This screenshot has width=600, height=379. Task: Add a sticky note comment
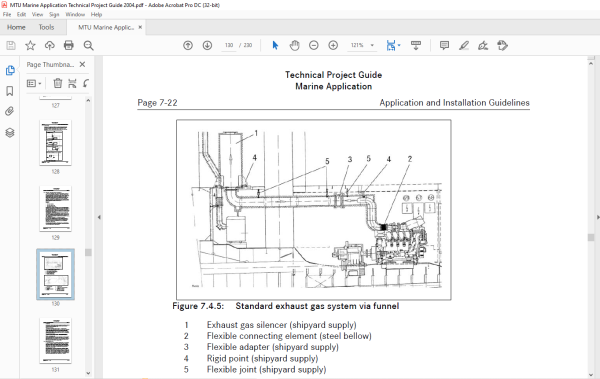[x=444, y=45]
